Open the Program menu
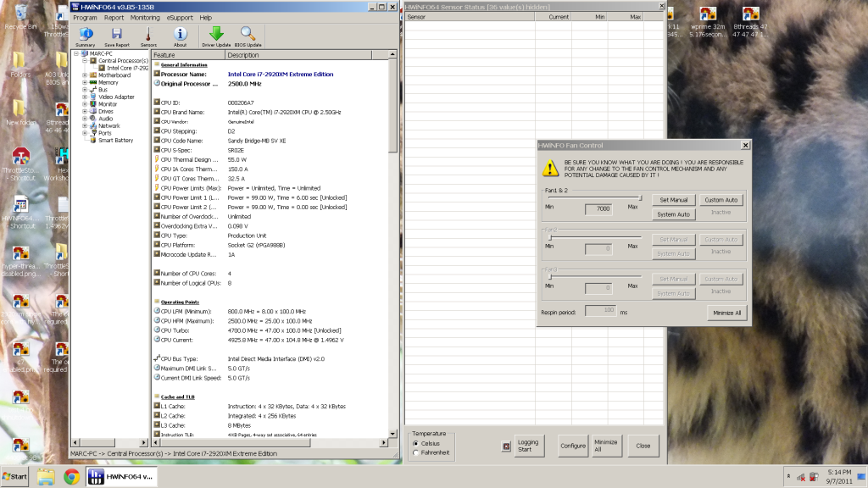 [x=86, y=18]
